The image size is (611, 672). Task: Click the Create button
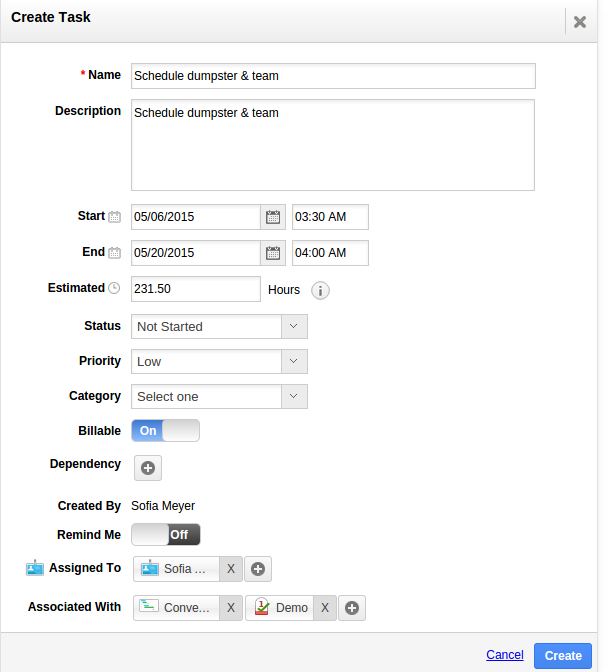pyautogui.click(x=563, y=656)
